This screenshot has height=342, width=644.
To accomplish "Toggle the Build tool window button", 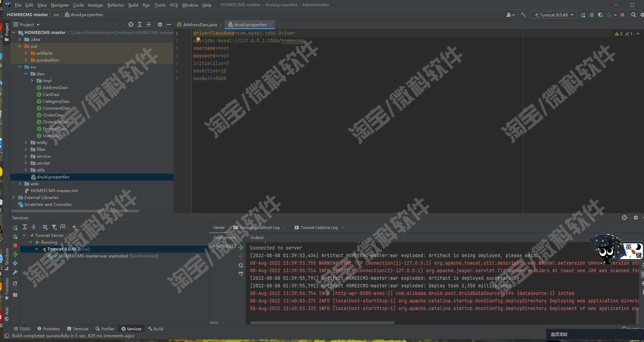I will 156,329.
